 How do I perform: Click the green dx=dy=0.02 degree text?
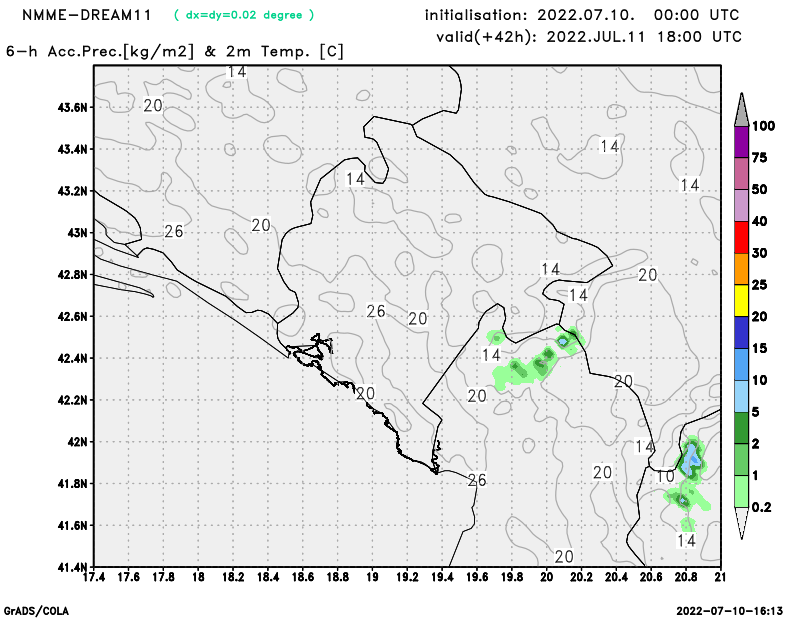click(244, 15)
